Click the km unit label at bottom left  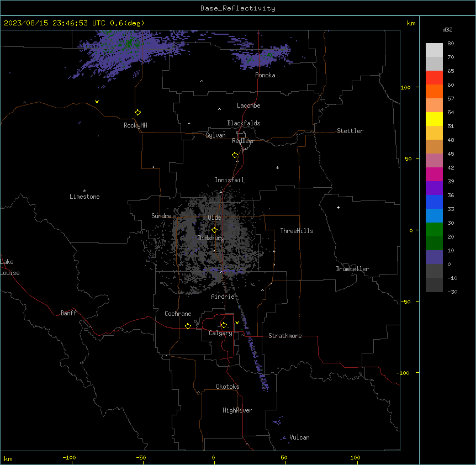pos(8,458)
